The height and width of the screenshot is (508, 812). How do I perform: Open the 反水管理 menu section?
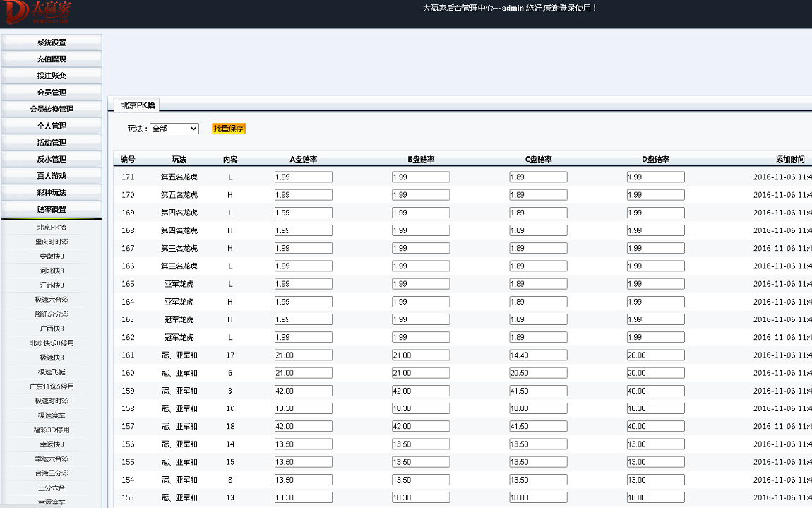(52, 159)
